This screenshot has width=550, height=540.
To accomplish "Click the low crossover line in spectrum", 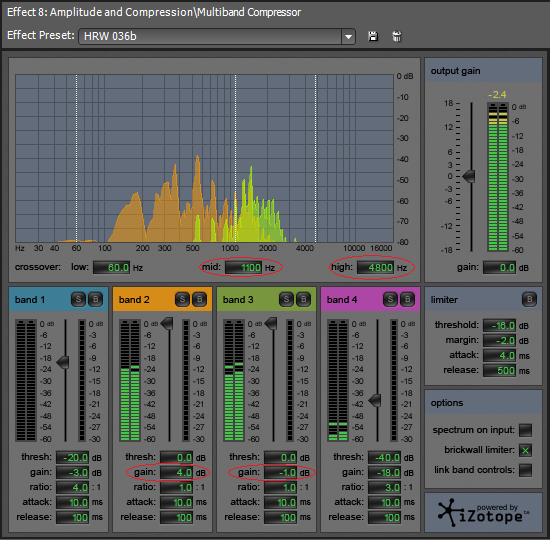I will [77, 158].
